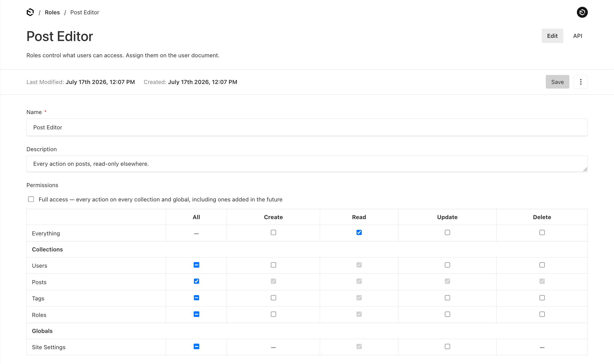
Task: Check Update for the Users row
Action: coord(447,265)
